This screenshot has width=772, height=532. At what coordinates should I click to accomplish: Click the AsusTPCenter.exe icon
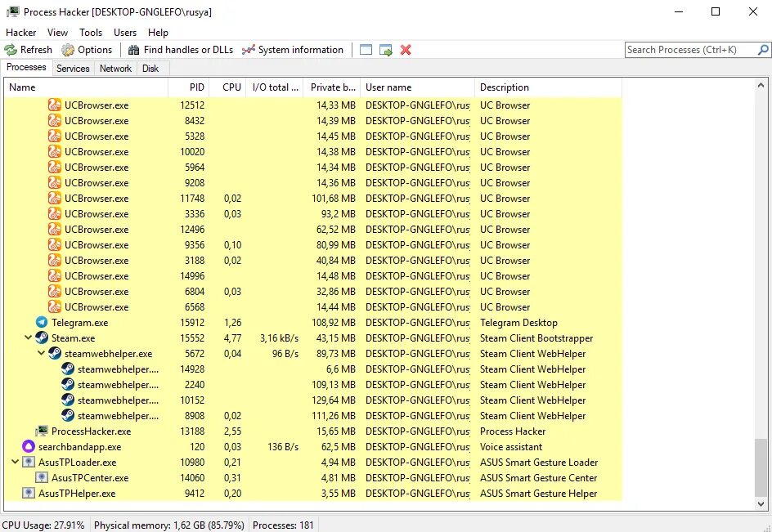[42, 478]
